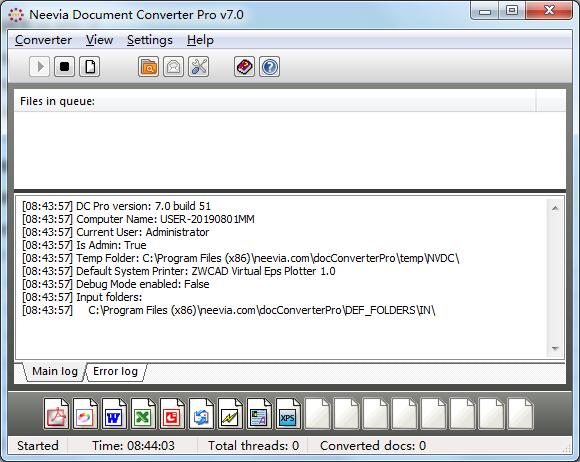The image size is (580, 462).
Task: Click the log scrollbar down arrow
Action: (x=555, y=348)
